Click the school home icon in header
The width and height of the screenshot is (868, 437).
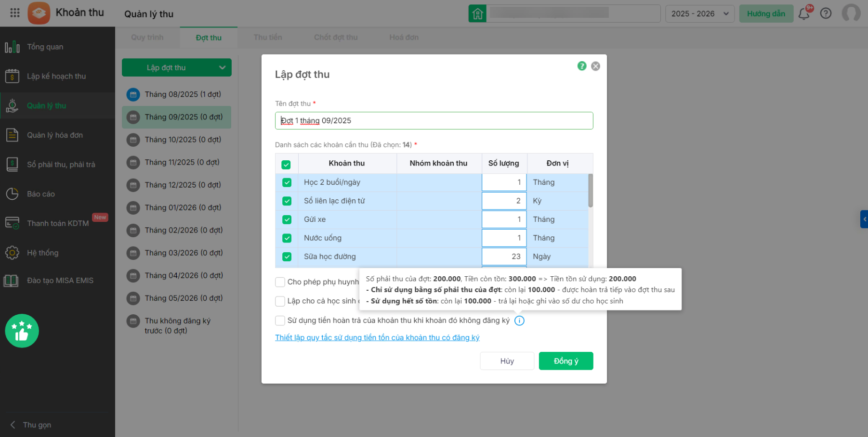(x=477, y=13)
